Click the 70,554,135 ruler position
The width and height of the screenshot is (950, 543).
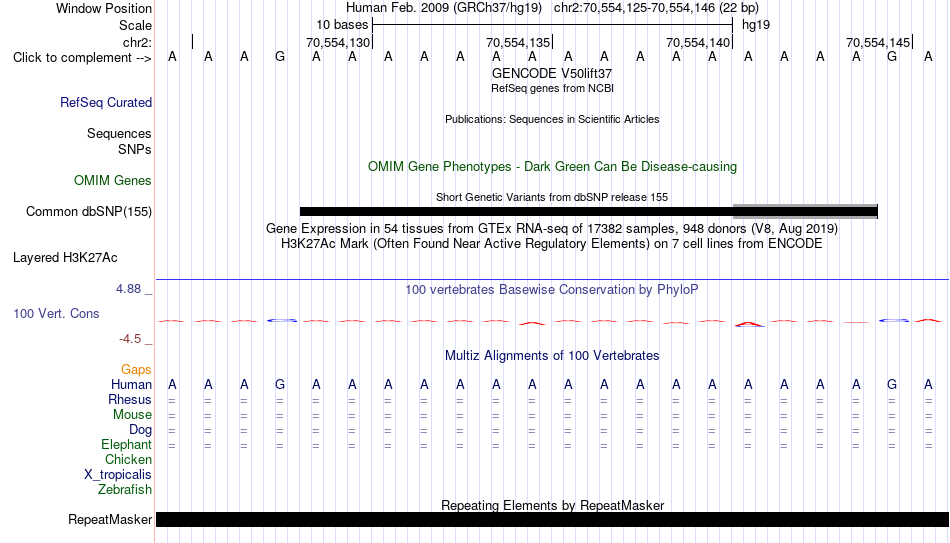(x=518, y=42)
